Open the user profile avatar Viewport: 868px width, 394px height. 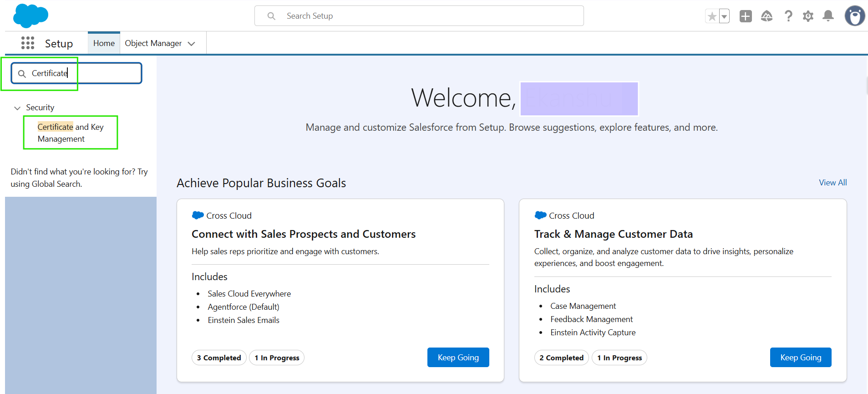tap(854, 16)
